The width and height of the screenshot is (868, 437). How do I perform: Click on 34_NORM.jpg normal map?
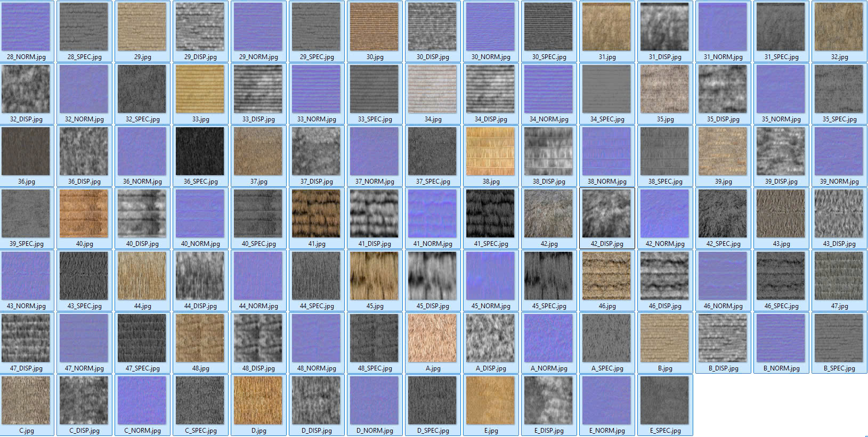click(x=548, y=89)
